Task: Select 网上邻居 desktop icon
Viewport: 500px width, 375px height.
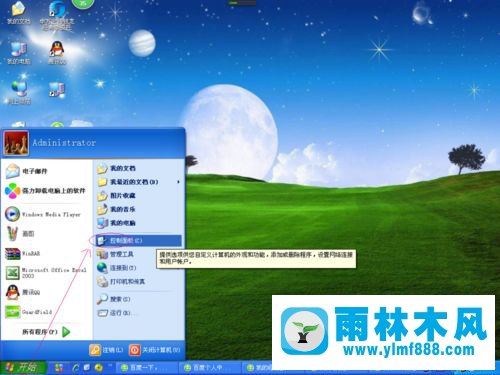Action: [19, 93]
